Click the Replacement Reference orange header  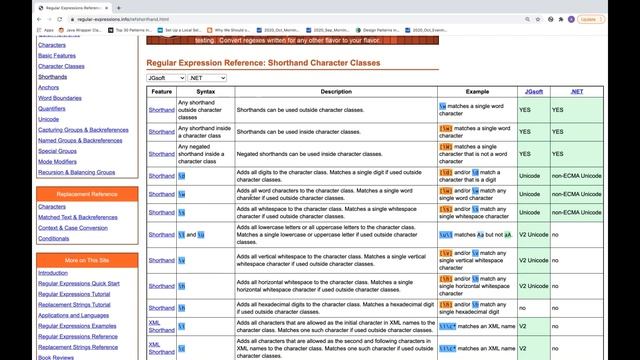click(87, 194)
